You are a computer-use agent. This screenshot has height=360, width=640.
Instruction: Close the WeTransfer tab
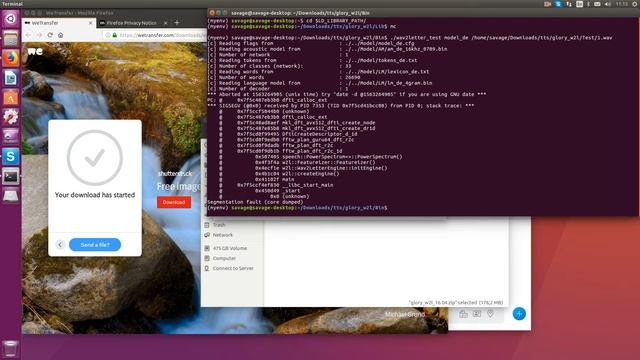tap(90, 23)
